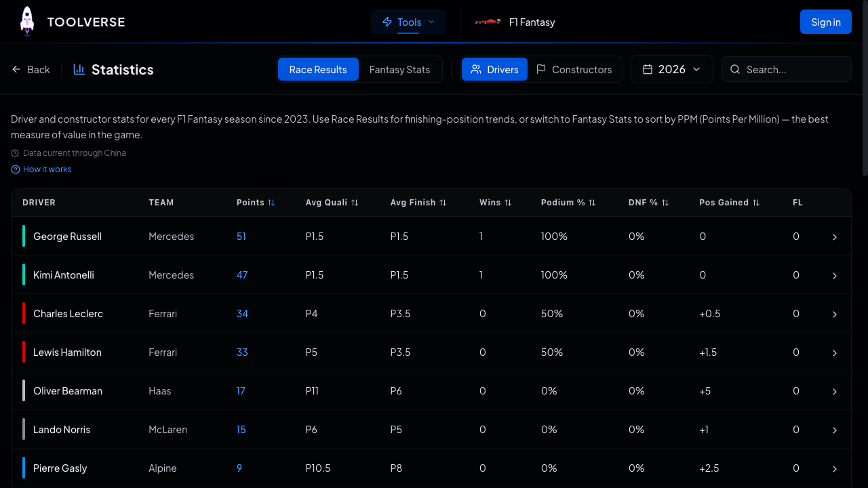Click George Russell driver name

(x=67, y=237)
